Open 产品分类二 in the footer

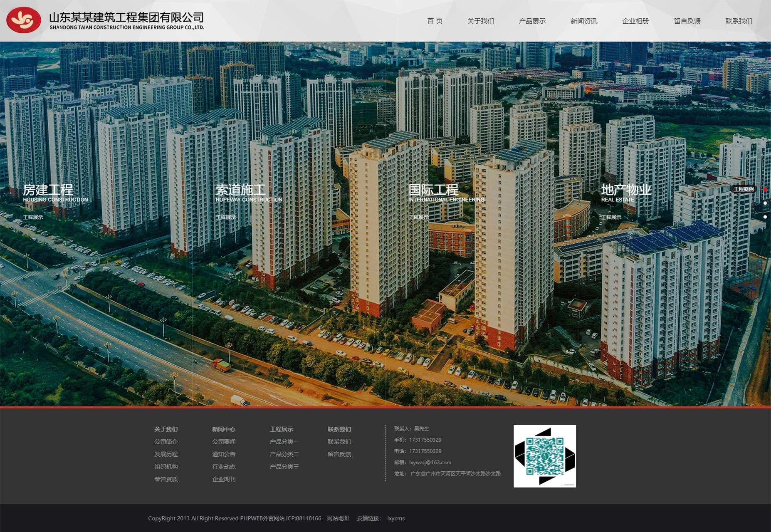click(284, 454)
